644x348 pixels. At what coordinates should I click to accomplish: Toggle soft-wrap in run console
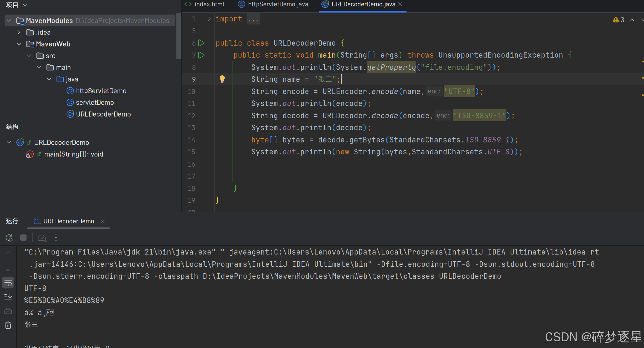(8, 283)
